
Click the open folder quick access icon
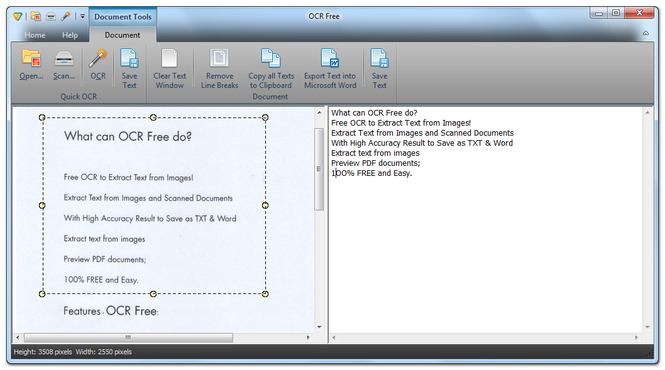click(x=36, y=17)
